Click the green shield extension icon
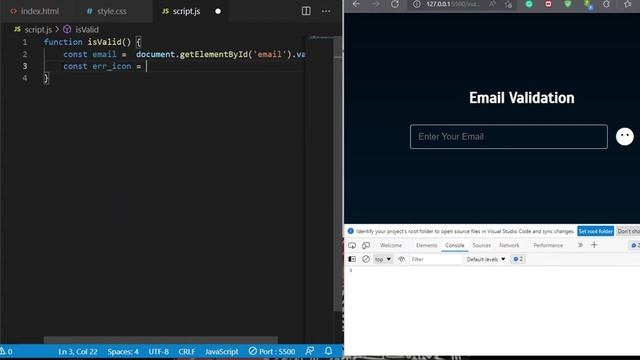Screen dimensions: 640x360 click(568, 4)
